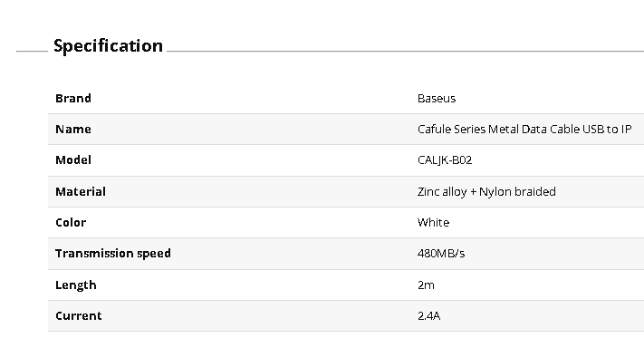Screen dimensions: 644x338
Task: Select the Transmission speed label
Action: 113,254
